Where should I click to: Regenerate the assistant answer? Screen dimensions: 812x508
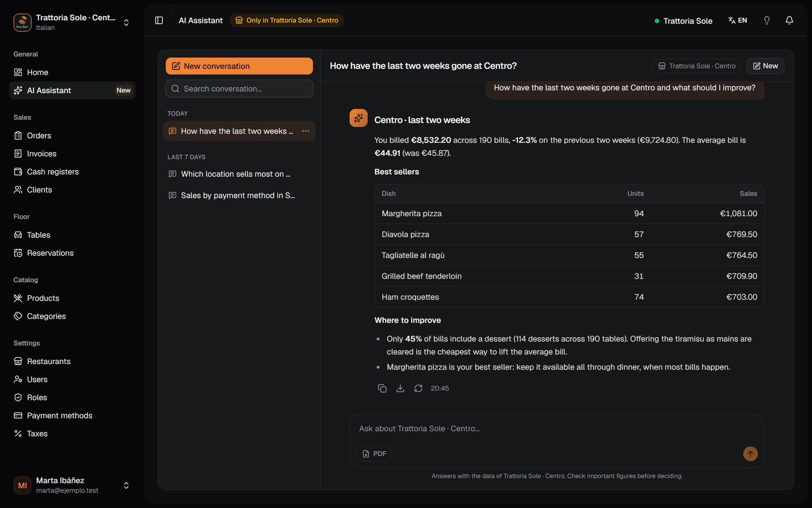coord(418,388)
